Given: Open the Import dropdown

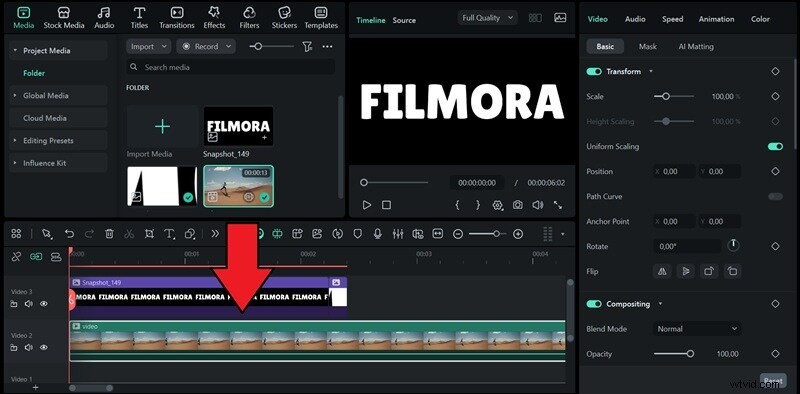Looking at the screenshot, I should click(148, 46).
